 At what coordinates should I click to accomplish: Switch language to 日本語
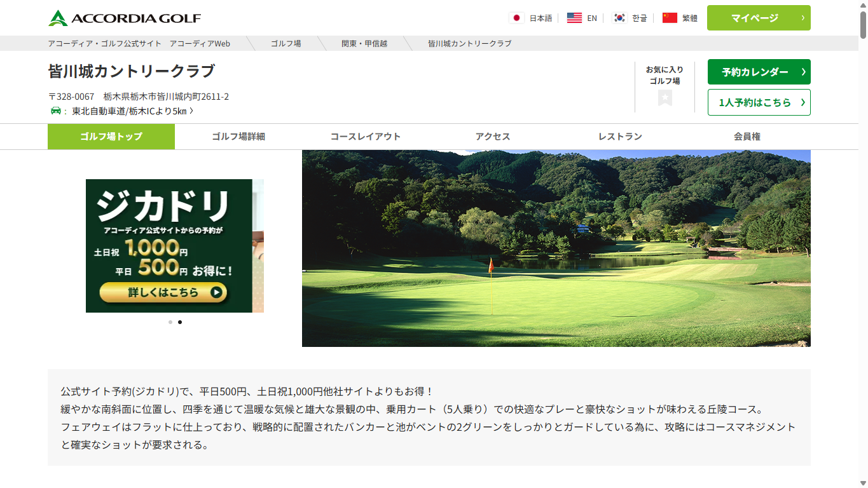pyautogui.click(x=541, y=18)
